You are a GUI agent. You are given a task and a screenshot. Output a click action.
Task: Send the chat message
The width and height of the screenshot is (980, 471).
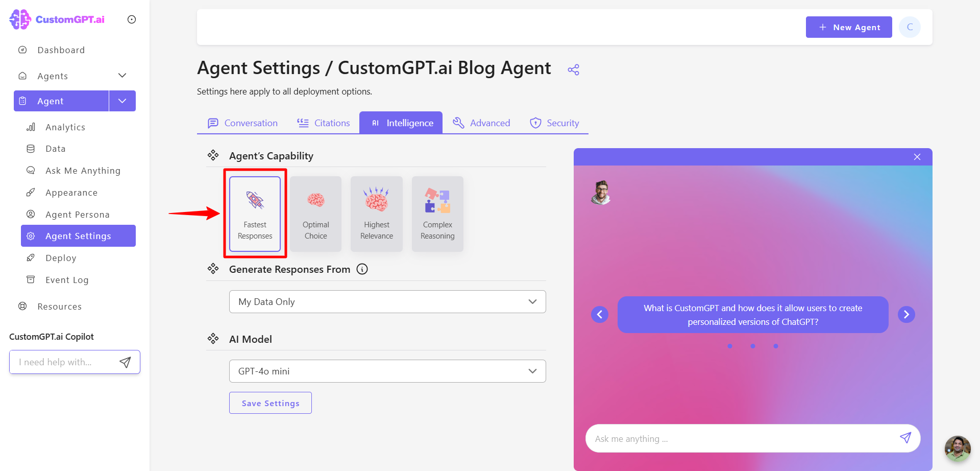[x=905, y=438]
